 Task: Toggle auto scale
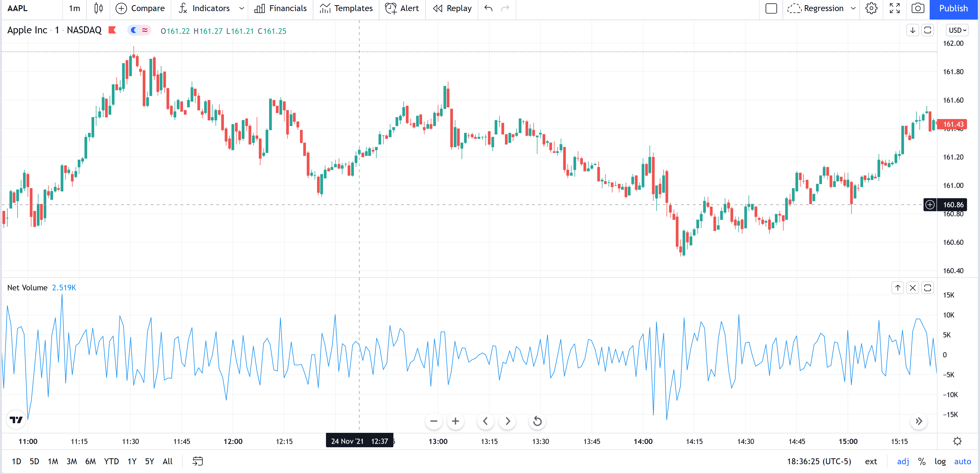tap(962, 462)
